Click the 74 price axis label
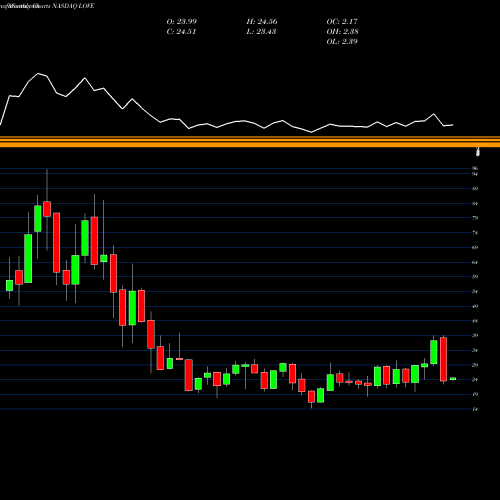 tap(475, 233)
